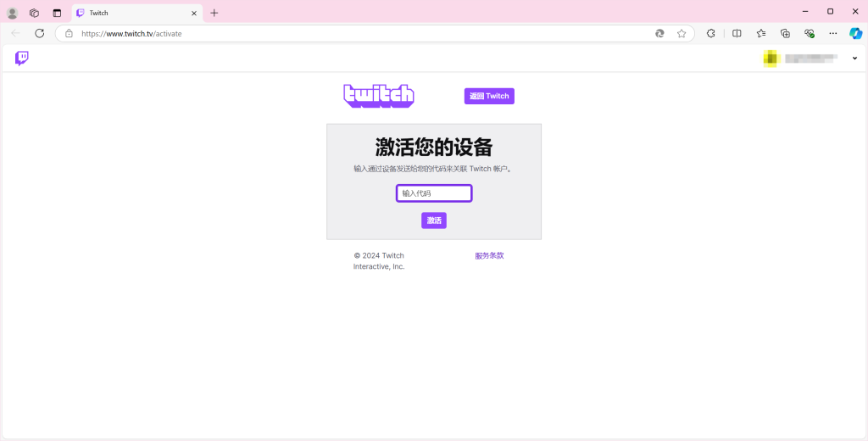Image resolution: width=868 pixels, height=441 pixels.
Task: Refresh the page with the reload icon
Action: (39, 33)
